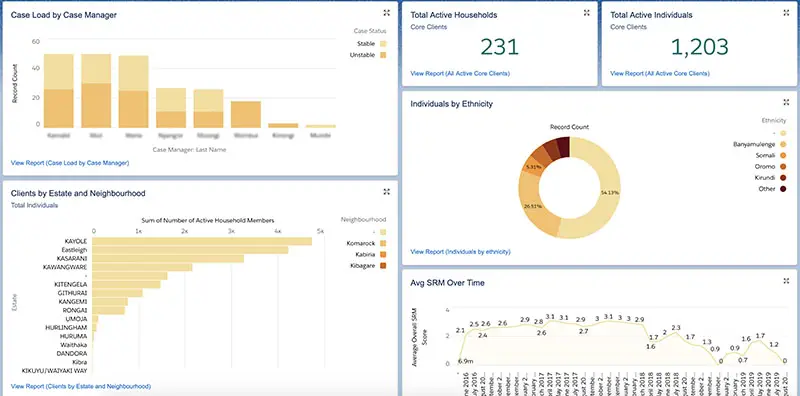The height and width of the screenshot is (396, 800).
Task: Expand the Individuals by Ethnicity widget
Action: point(786,103)
